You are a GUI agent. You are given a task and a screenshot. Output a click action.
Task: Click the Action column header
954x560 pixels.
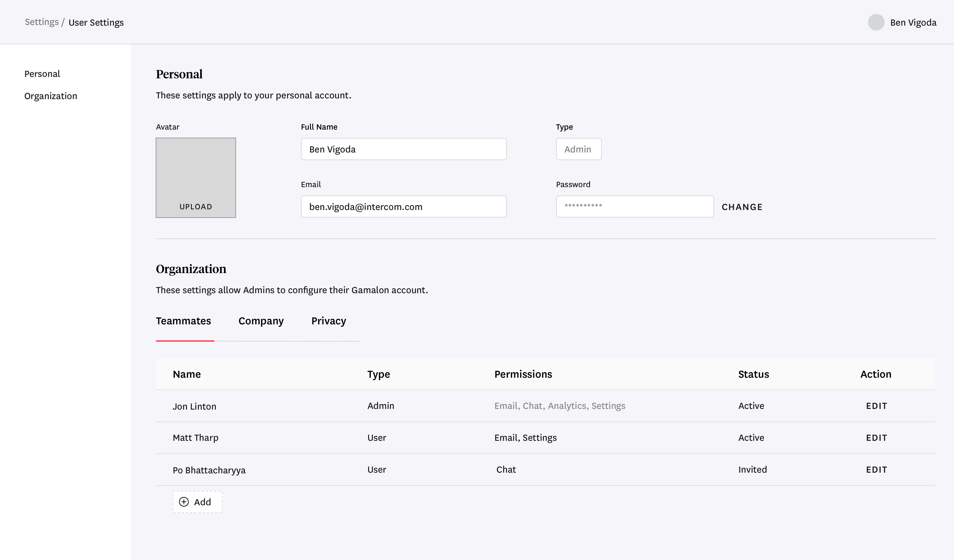click(876, 374)
